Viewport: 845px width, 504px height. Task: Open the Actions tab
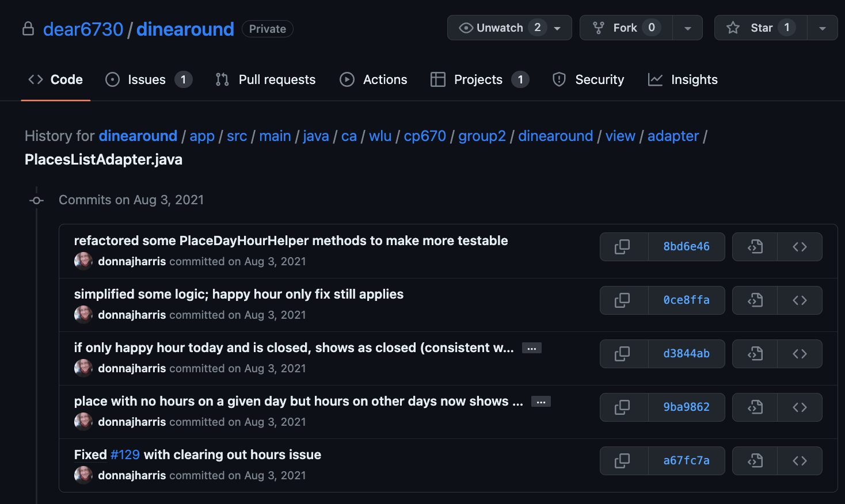coord(373,79)
